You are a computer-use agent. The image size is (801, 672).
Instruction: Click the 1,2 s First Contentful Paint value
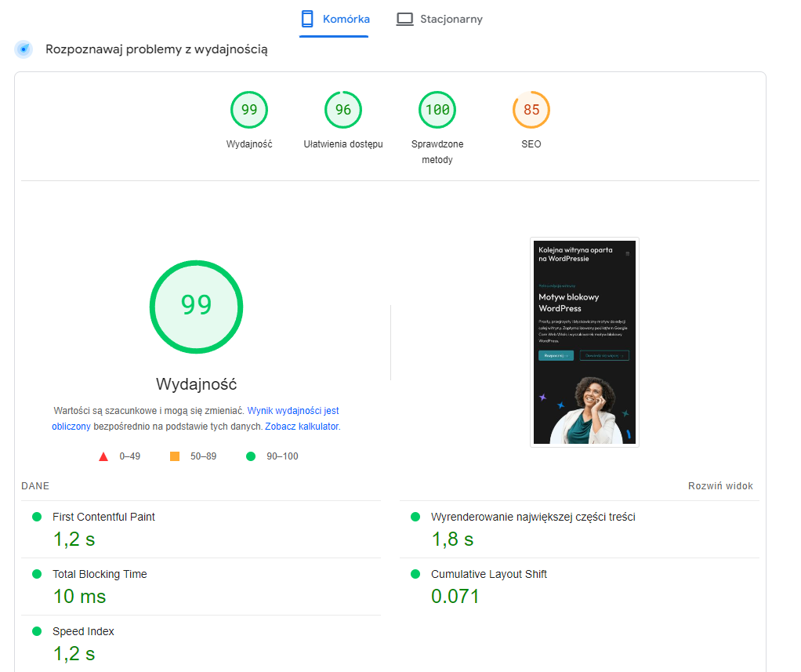coord(74,539)
